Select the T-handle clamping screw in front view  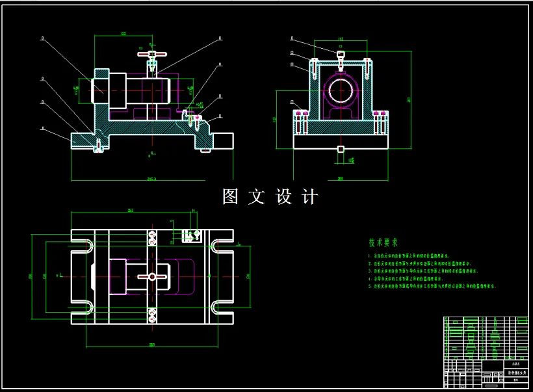click(152, 61)
